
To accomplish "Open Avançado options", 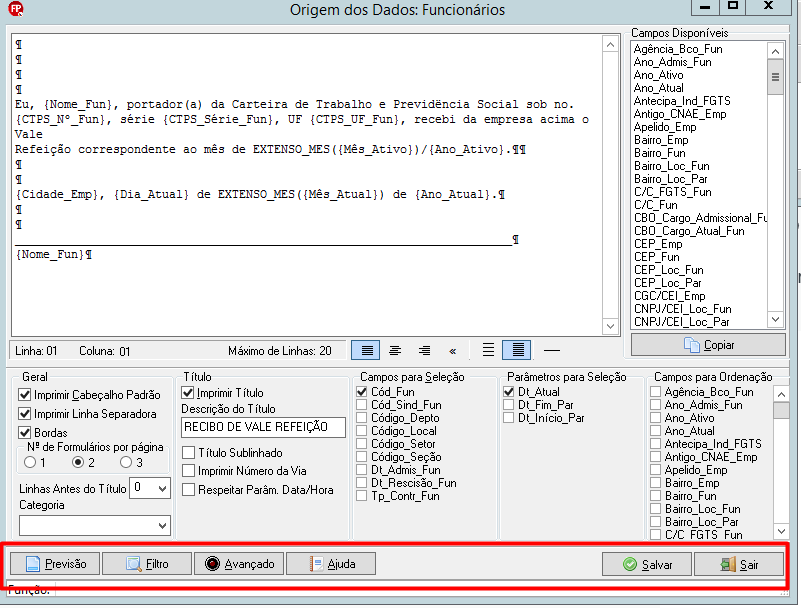I will click(x=239, y=564).
